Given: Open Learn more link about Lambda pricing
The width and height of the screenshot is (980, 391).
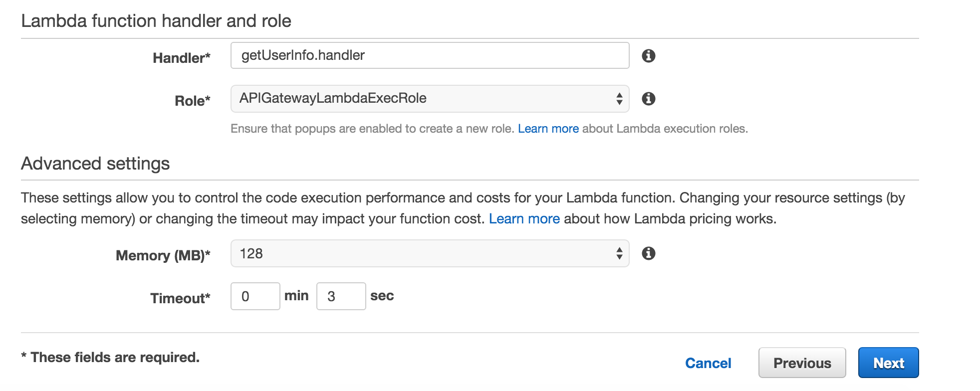Looking at the screenshot, I should 524,219.
